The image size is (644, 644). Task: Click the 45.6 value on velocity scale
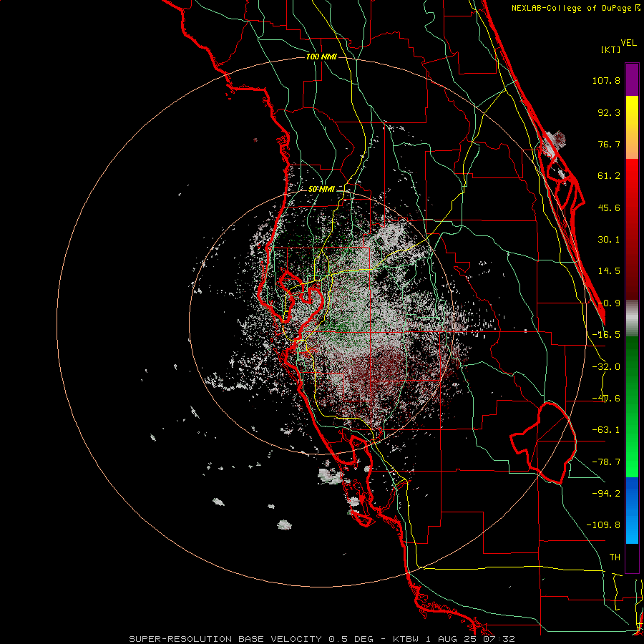pos(609,208)
